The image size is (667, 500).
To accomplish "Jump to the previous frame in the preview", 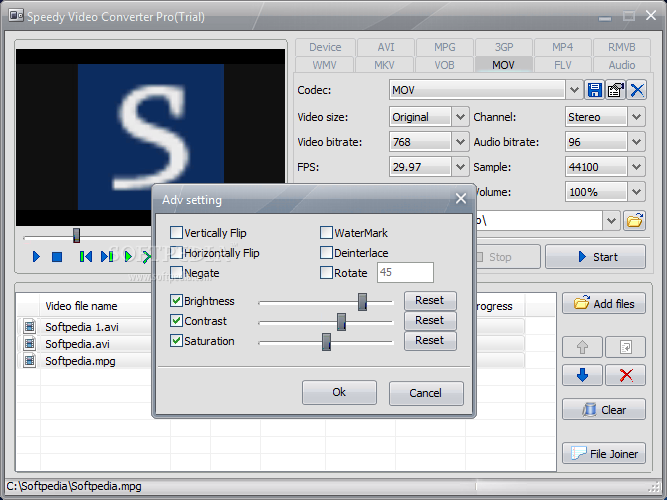I will pos(86,257).
